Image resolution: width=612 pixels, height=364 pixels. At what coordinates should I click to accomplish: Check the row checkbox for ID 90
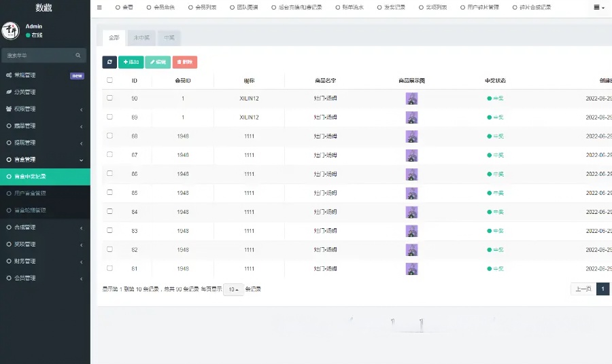(x=109, y=98)
